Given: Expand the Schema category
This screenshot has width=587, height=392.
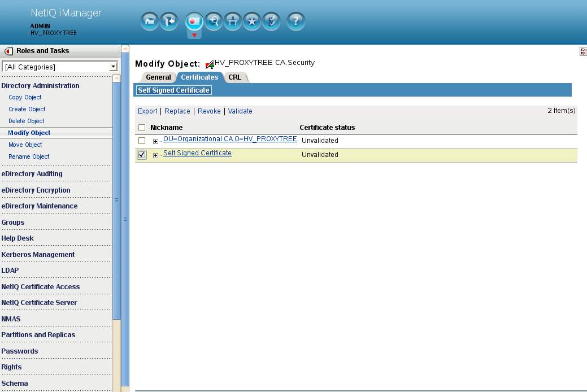Looking at the screenshot, I should 15,384.
